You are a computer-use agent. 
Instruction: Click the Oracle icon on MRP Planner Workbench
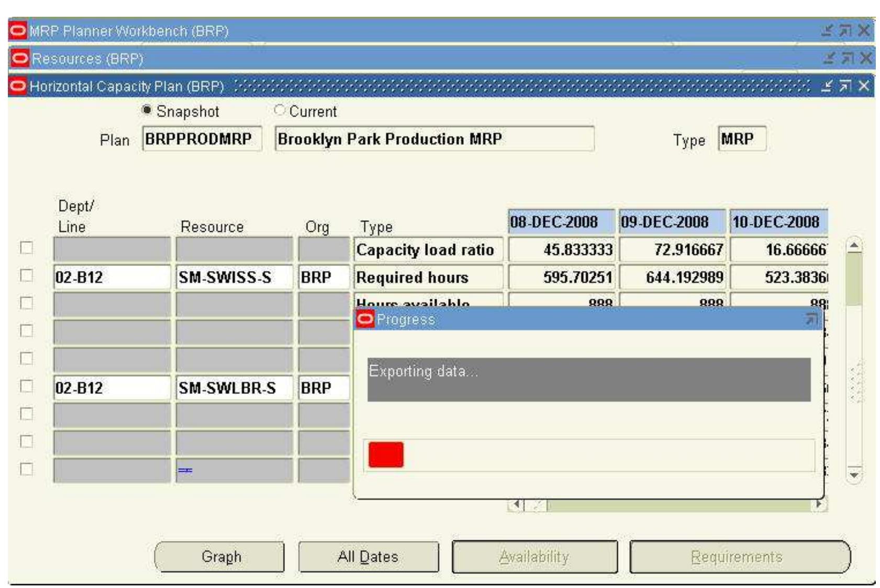[x=18, y=30]
